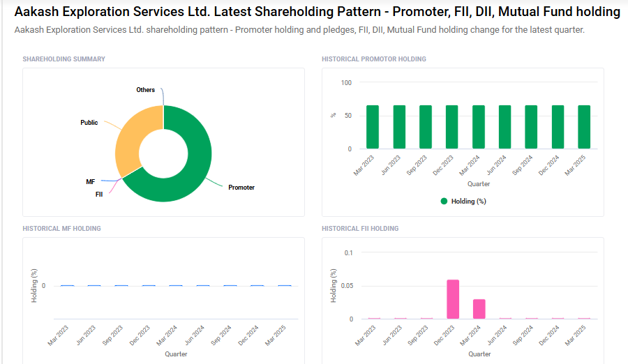Image resolution: width=628 pixels, height=364 pixels.
Task: Select Dec 2024 promoter holding bar
Action: coord(558,127)
